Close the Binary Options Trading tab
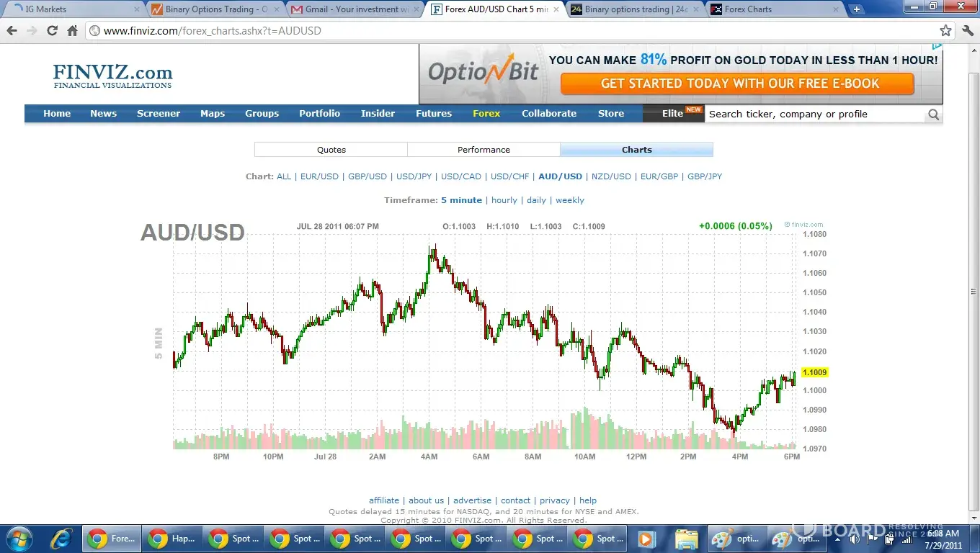 click(x=277, y=9)
